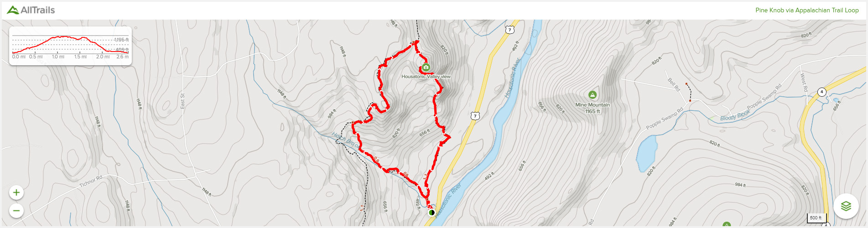Click the Route 4 road marker
Image resolution: width=868 pixels, height=228 pixels.
click(x=822, y=92)
